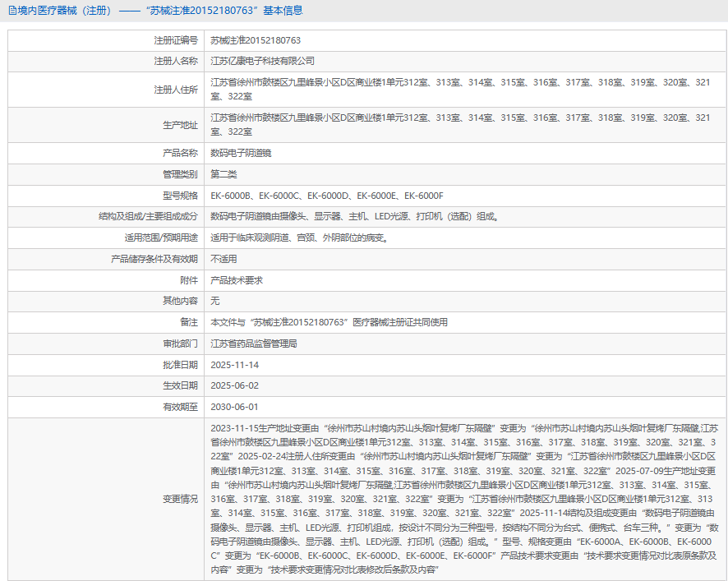Select the 有效期至 label
Image resolution: width=728 pixels, height=581 pixels.
pyautogui.click(x=180, y=407)
